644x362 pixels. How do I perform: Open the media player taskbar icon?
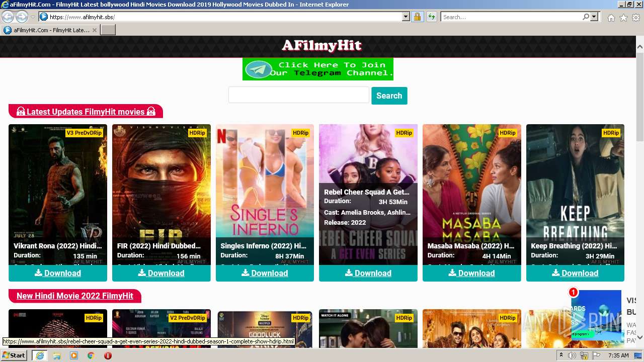[x=74, y=355]
